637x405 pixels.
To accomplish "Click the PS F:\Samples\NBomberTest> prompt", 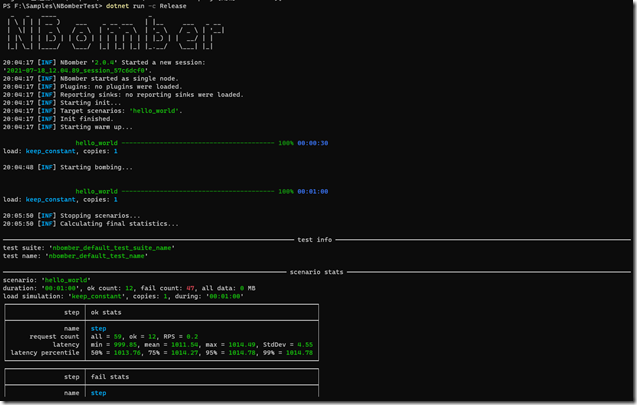I will point(52,6).
